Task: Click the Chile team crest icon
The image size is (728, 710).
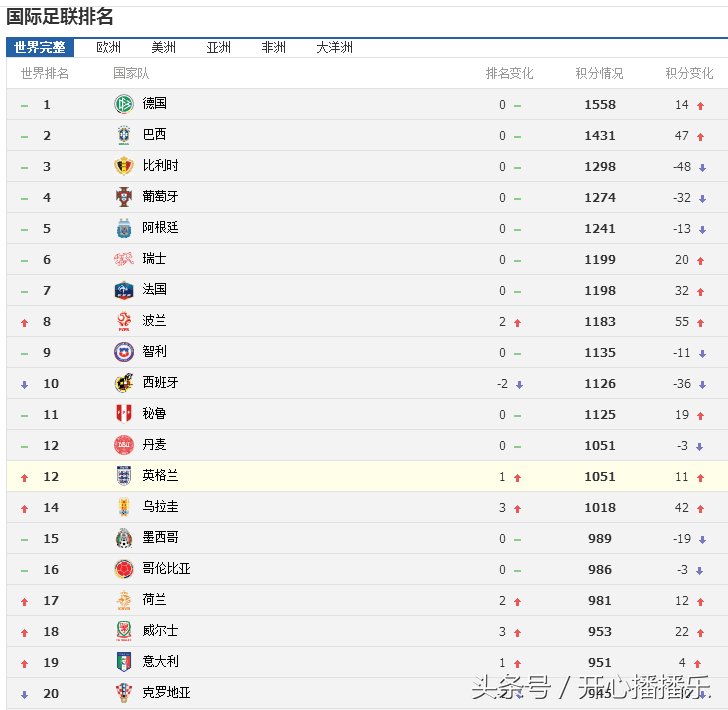Action: (124, 352)
